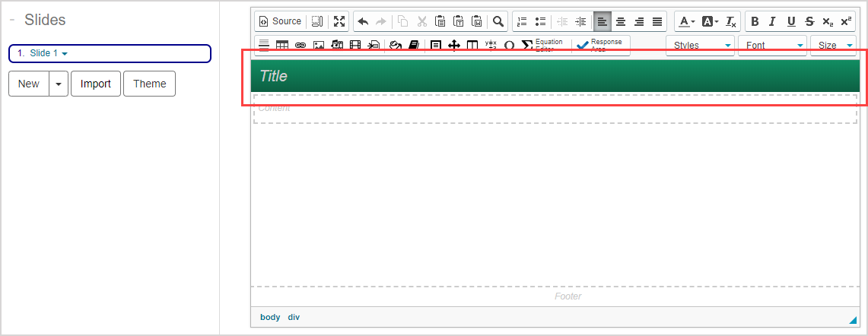Viewport: 868px width, 336px height.
Task: Toggle italic formatting
Action: 772,21
